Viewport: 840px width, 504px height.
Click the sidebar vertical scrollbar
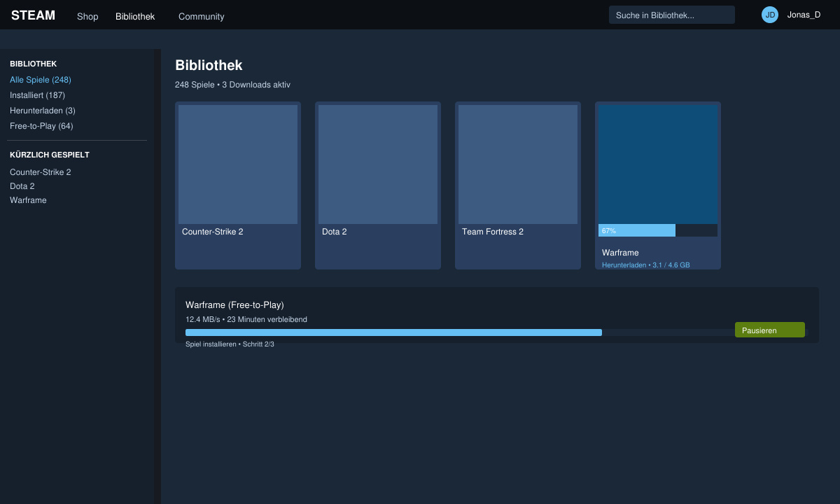(157, 276)
